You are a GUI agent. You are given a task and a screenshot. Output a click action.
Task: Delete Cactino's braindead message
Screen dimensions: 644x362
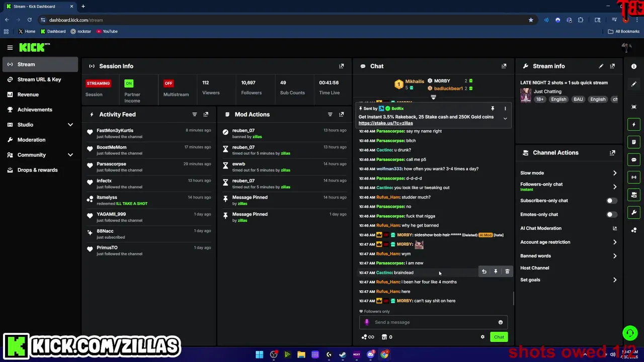507,271
